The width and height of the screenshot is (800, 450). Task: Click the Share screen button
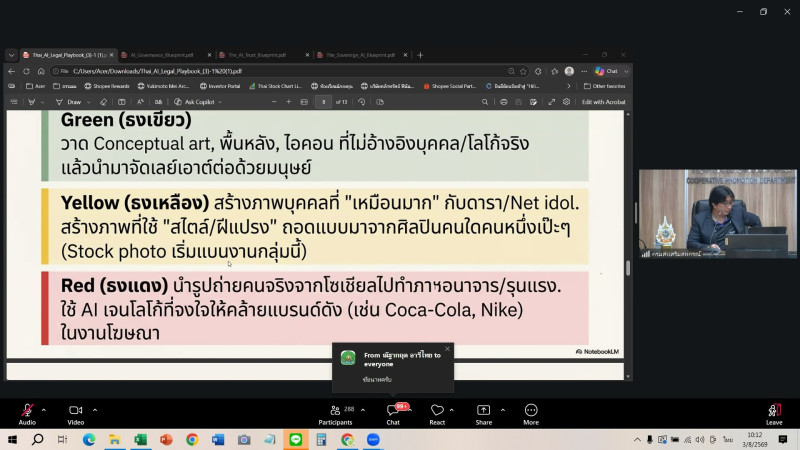[x=484, y=414]
